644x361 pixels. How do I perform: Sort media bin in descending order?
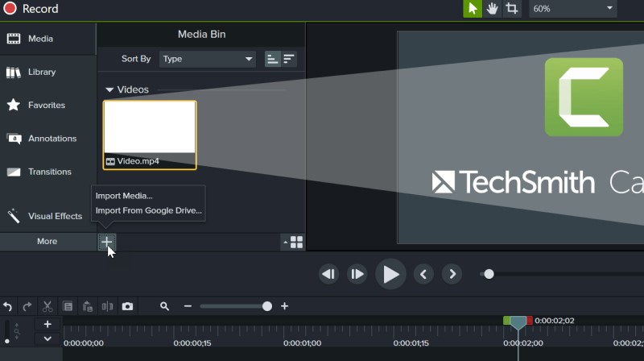pos(289,59)
